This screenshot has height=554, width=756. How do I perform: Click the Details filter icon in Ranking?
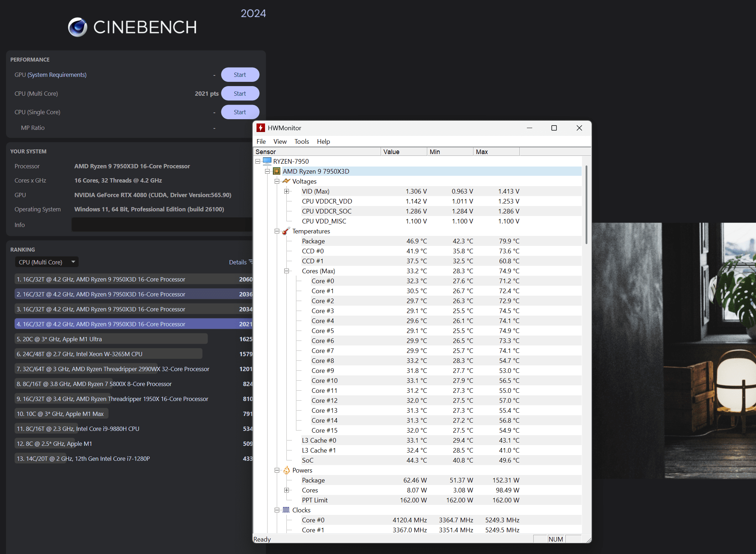click(250, 262)
